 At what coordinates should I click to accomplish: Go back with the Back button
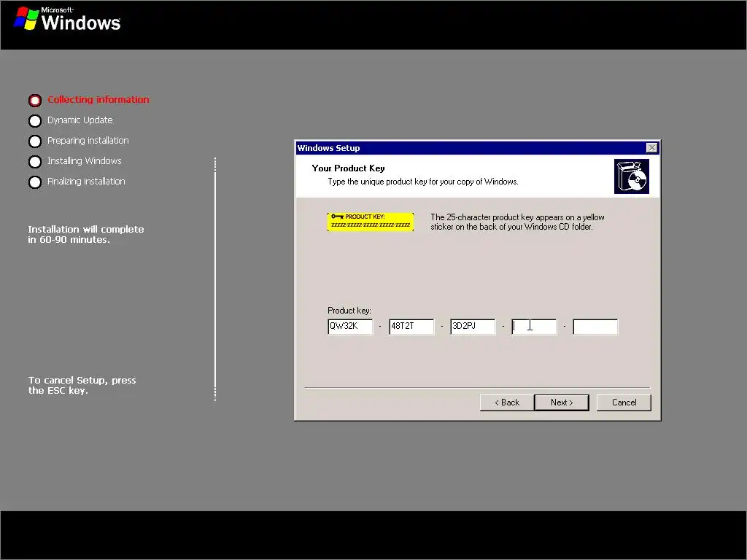507,402
